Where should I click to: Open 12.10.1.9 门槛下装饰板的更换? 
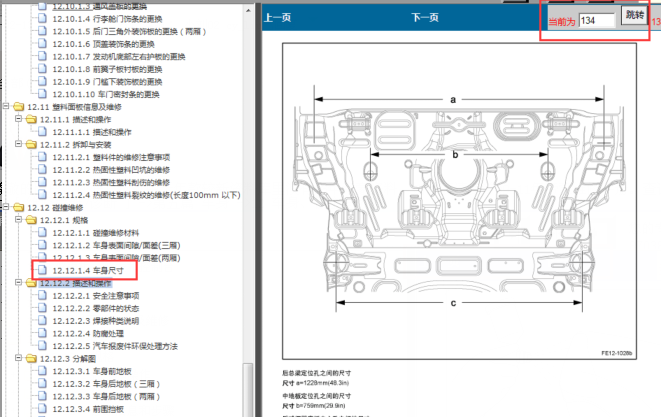pos(107,82)
